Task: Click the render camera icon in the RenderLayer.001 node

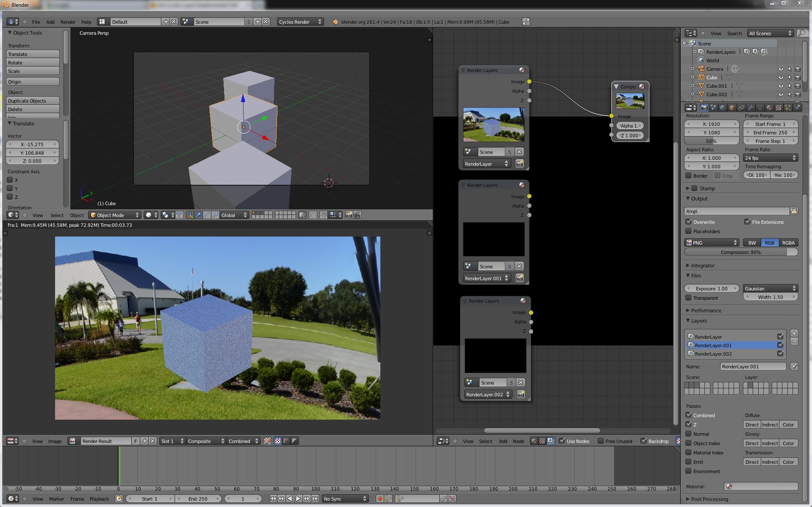Action: click(519, 279)
